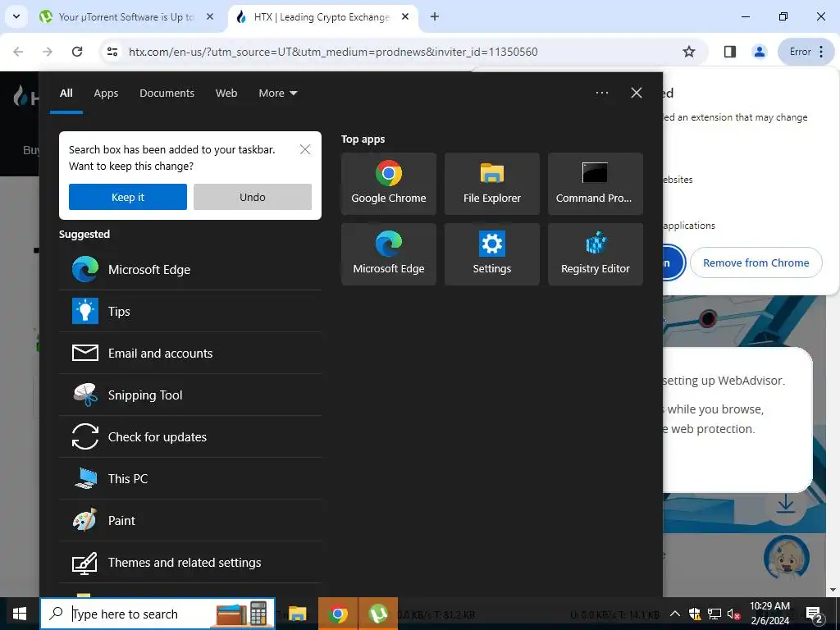Open Microsoft Edge tile in Top apps
Image resolution: width=840 pixels, height=630 pixels.
point(388,254)
